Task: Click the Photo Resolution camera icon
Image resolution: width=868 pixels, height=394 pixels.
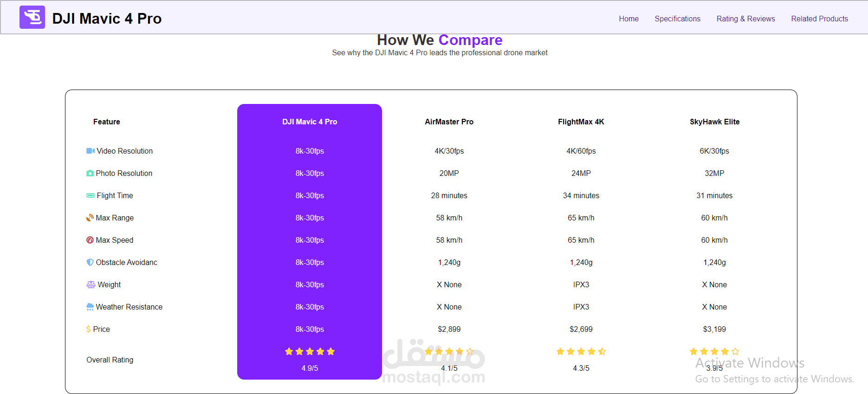Action: click(90, 173)
